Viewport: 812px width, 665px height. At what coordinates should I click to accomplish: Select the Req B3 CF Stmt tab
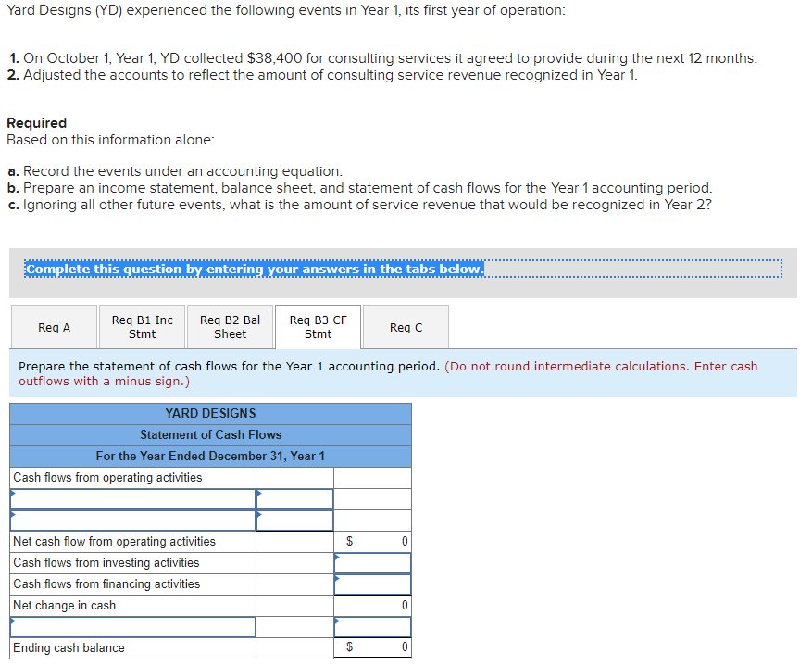(x=317, y=326)
